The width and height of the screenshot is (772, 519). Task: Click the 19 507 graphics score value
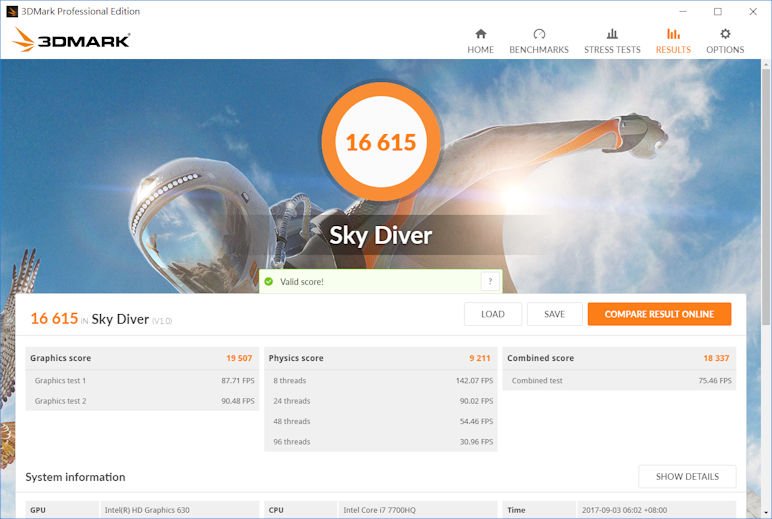click(239, 358)
